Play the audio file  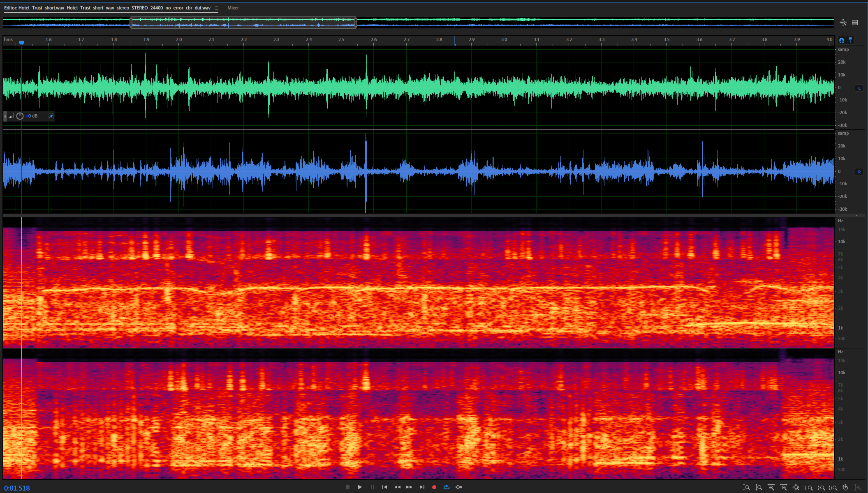(360, 487)
